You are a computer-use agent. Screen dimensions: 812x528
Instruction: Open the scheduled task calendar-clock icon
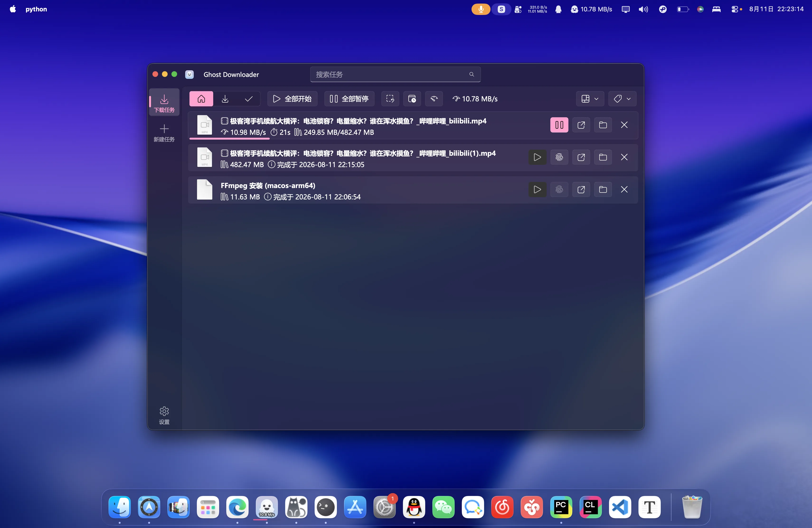412,99
